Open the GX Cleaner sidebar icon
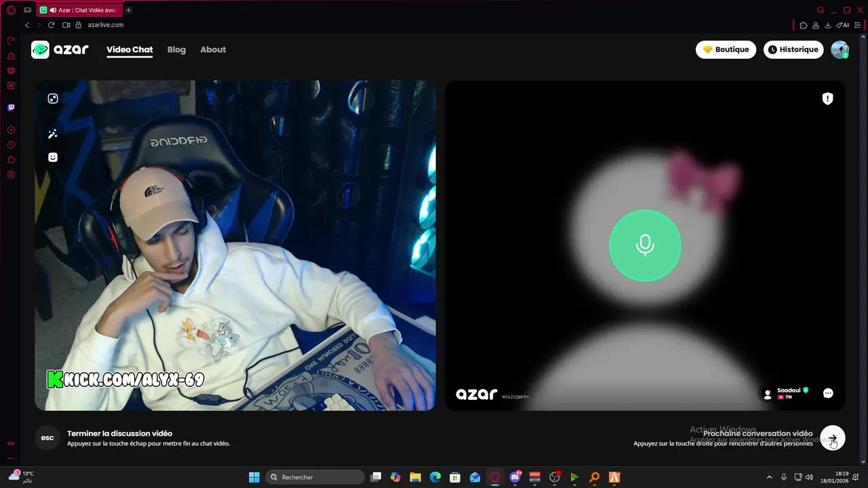868x488 pixels. coord(11,56)
